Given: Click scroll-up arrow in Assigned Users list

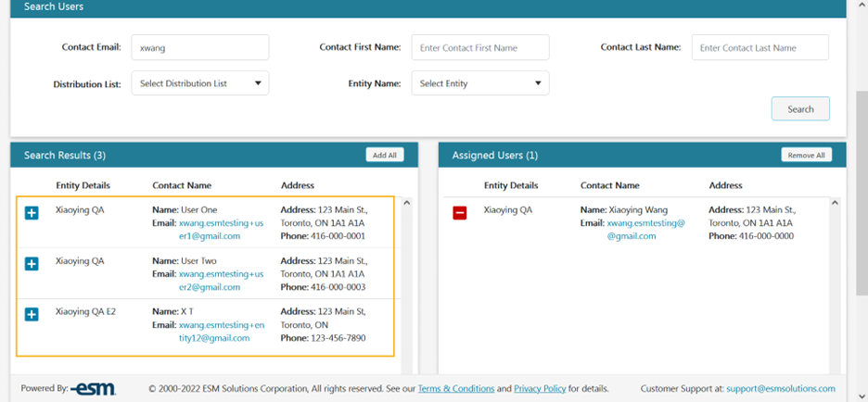Looking at the screenshot, I should pos(835,203).
